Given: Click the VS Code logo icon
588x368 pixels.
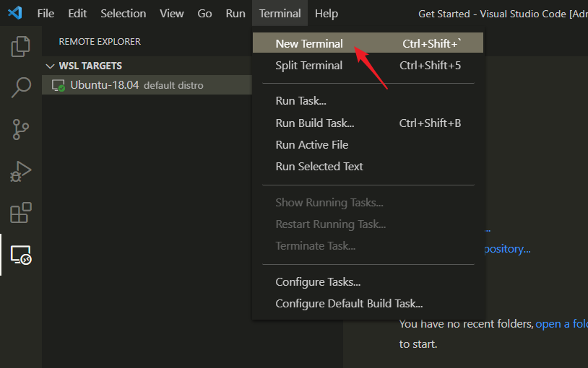Looking at the screenshot, I should (15, 13).
